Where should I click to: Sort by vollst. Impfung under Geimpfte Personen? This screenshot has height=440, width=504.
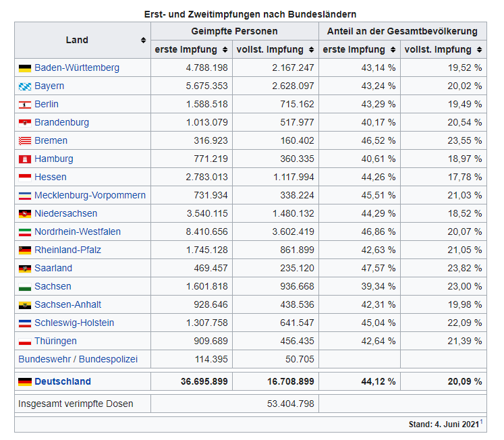(x=311, y=50)
